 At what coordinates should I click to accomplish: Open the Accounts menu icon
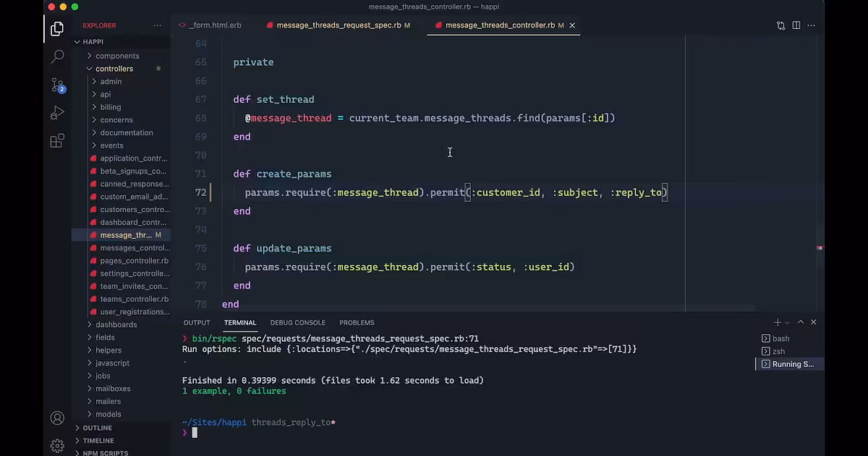[57, 418]
